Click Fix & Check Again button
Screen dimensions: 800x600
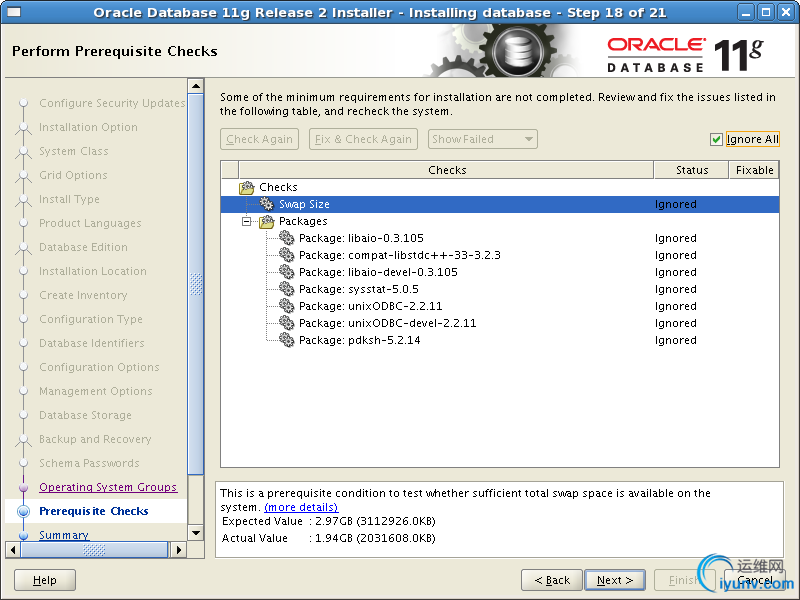(363, 139)
